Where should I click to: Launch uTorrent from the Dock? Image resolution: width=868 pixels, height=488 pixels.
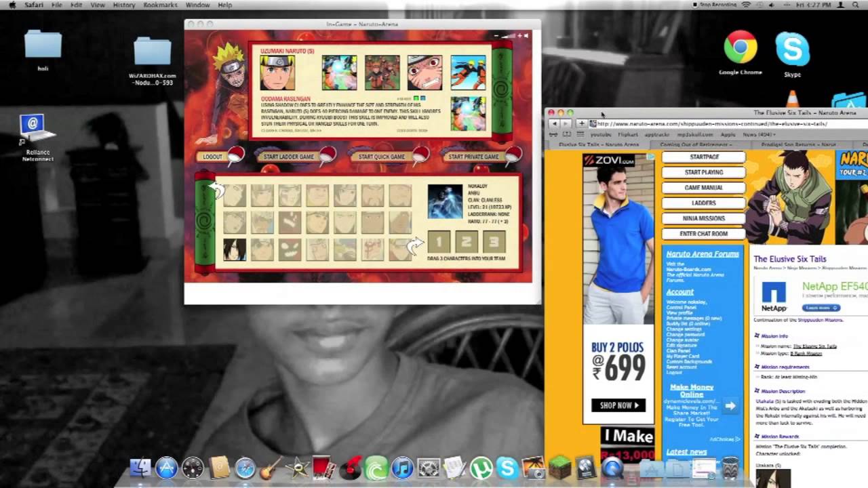pyautogui.click(x=481, y=468)
